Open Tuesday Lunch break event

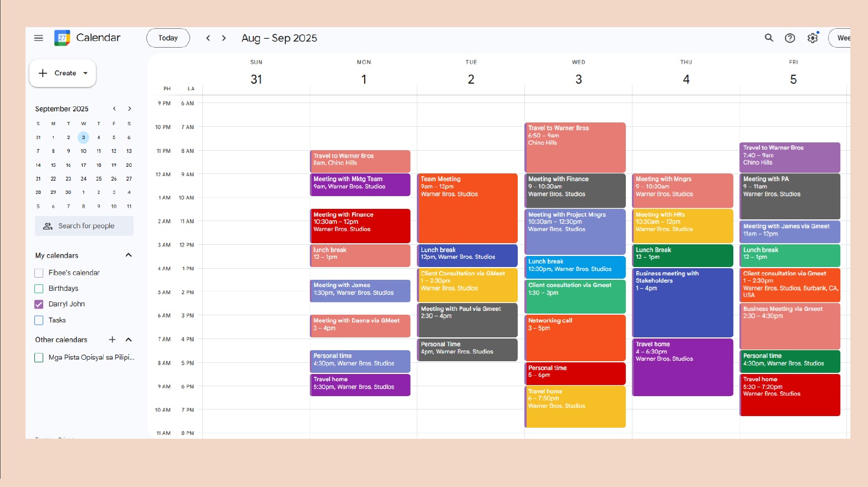(x=467, y=255)
